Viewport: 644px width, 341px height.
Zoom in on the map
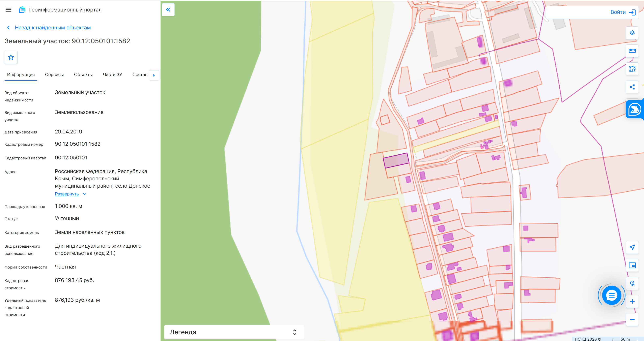tap(632, 302)
